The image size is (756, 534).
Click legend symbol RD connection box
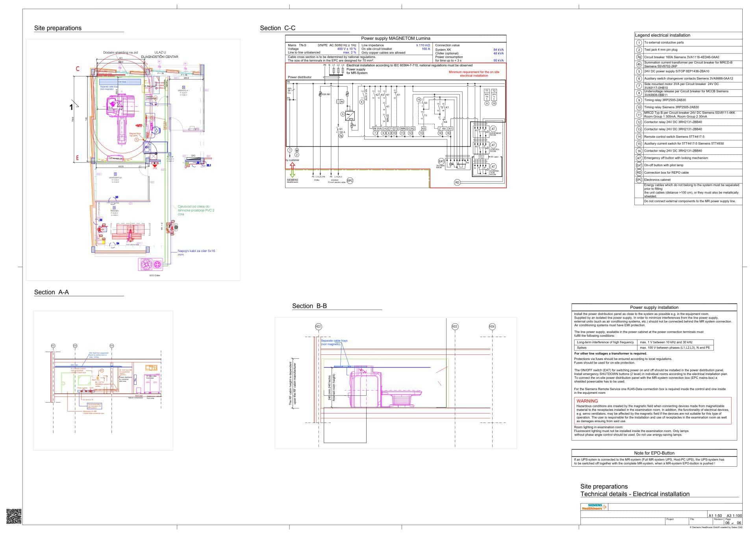pos(639,172)
